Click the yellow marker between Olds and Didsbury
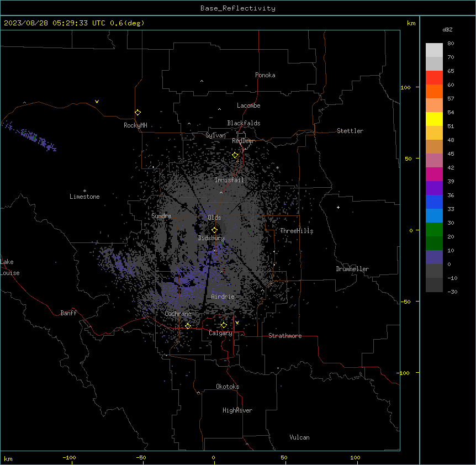476x465 pixels. click(214, 230)
